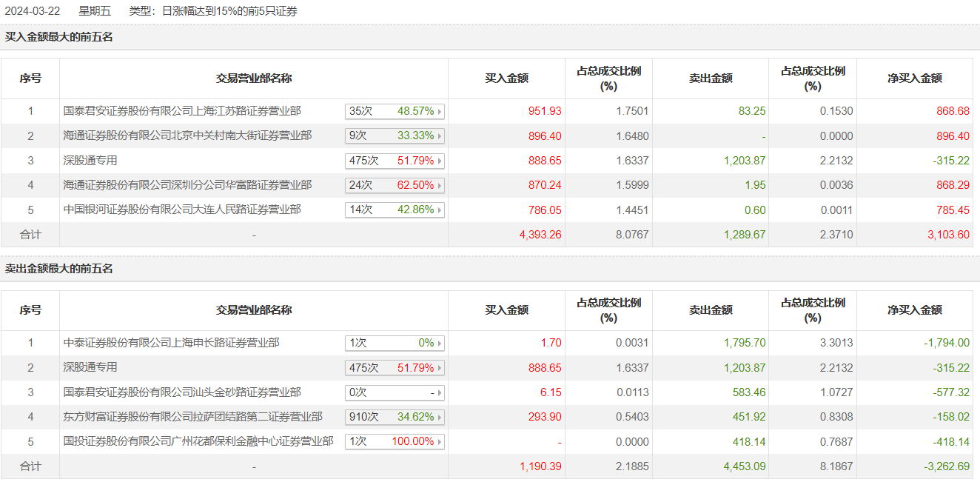Image resolution: width=980 pixels, height=482 pixels.
Task: Click the 951.93 buy amount cell
Action: coord(545,111)
